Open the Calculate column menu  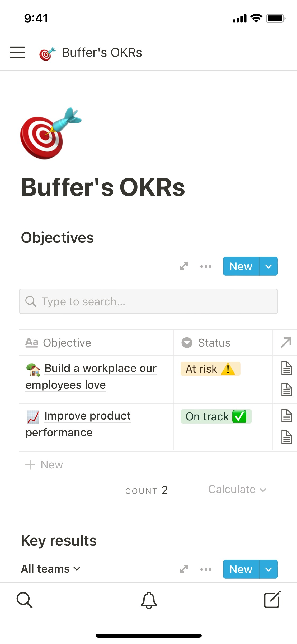237,490
